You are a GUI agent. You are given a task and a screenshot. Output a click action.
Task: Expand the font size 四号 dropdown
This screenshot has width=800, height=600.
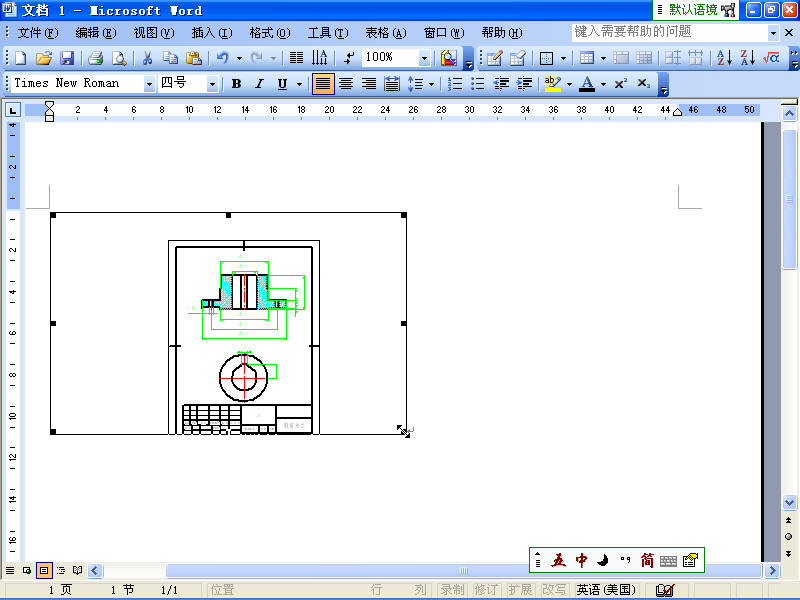[212, 84]
